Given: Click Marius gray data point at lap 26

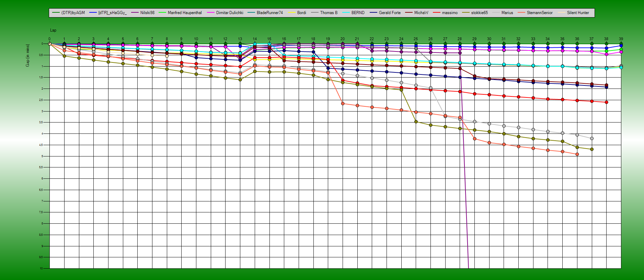Looking at the screenshot, I should 430,88.
